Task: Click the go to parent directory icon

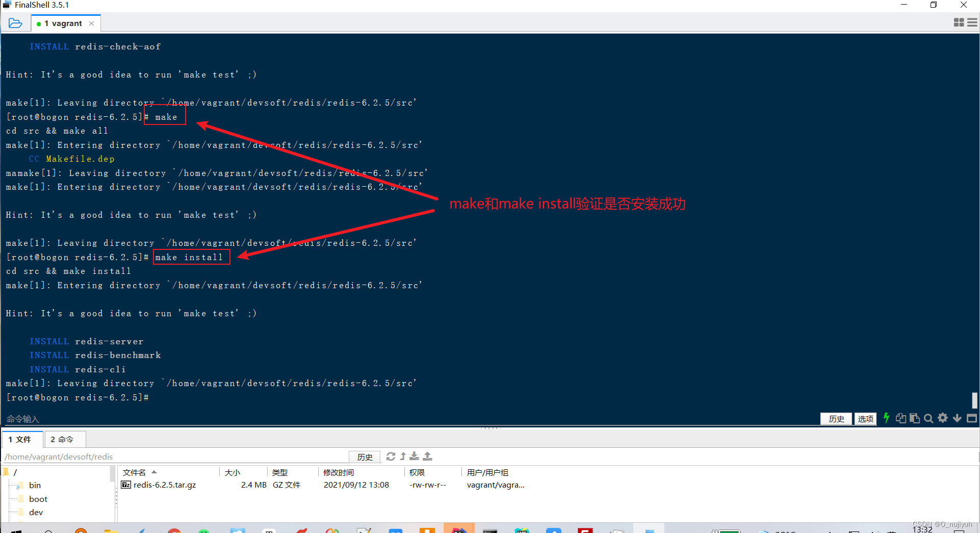Action: pyautogui.click(x=403, y=456)
